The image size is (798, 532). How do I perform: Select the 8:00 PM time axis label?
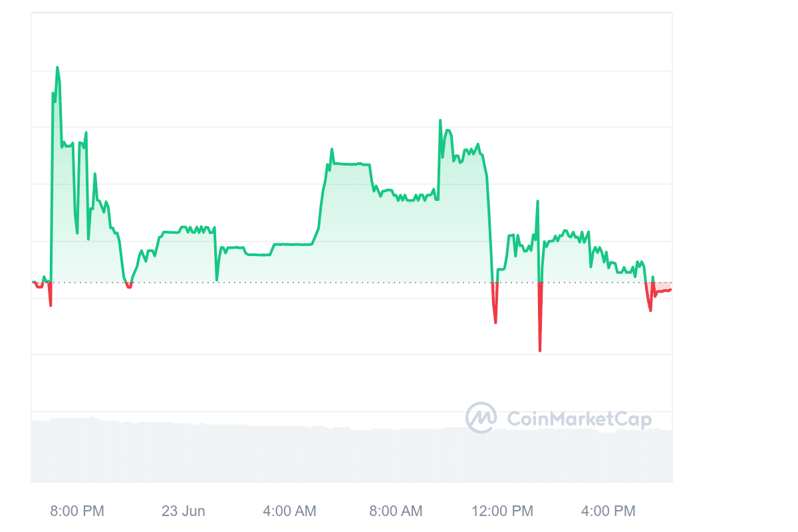pyautogui.click(x=77, y=511)
